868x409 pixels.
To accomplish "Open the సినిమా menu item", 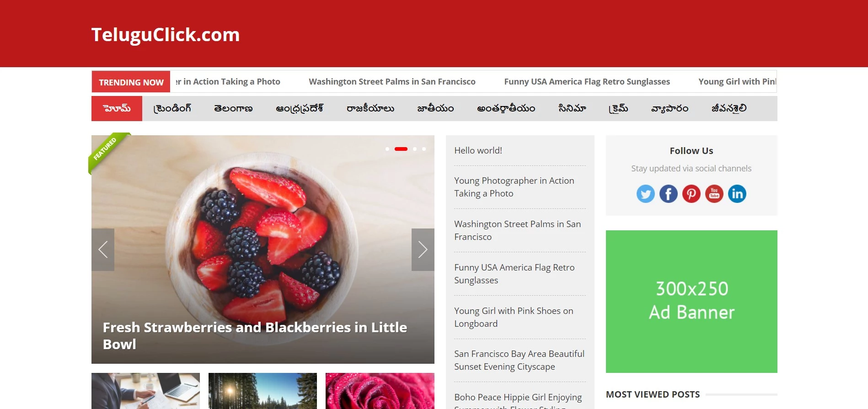I will [572, 108].
